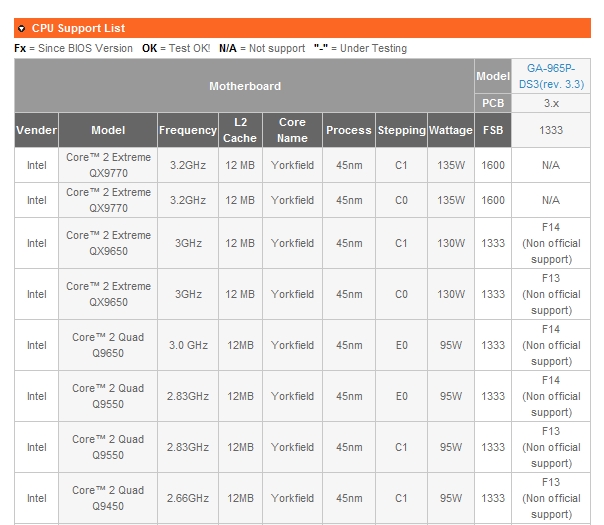Screen dimensions: 604x525
Task: Click the 135W wattage in QX9770 C0 row
Action: [x=451, y=200]
